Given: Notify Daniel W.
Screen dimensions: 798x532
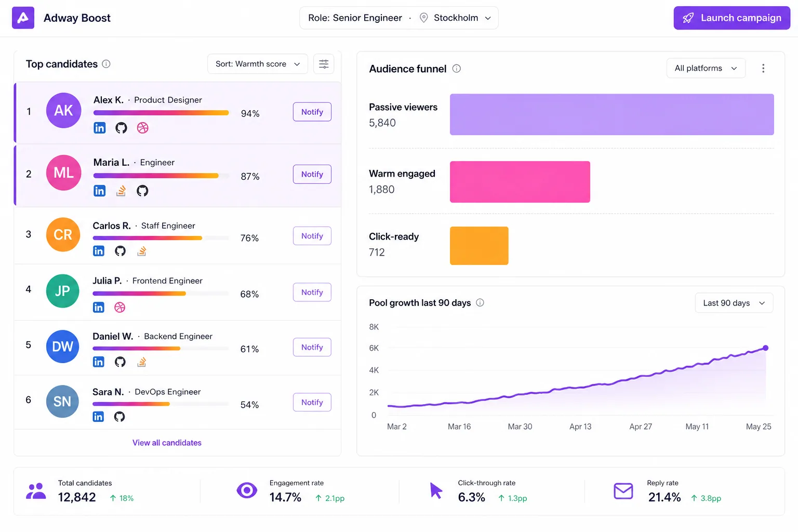Looking at the screenshot, I should click(x=312, y=347).
